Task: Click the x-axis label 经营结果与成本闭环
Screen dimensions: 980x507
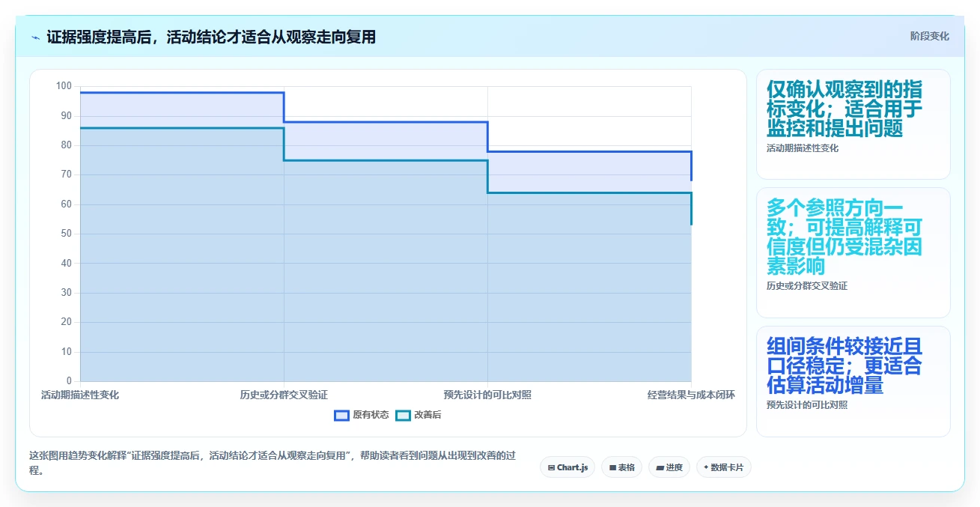Action: pyautogui.click(x=691, y=395)
